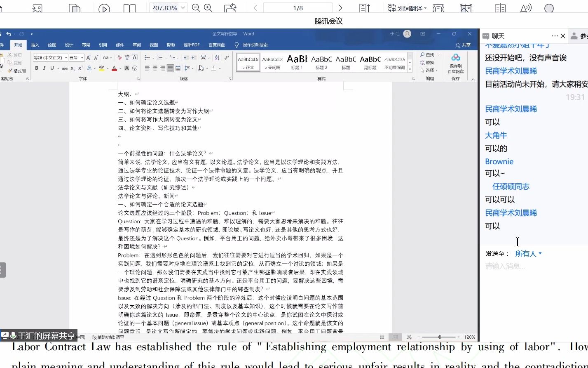Toggle character shading button
This screenshot has height=368, width=588.
127,68
